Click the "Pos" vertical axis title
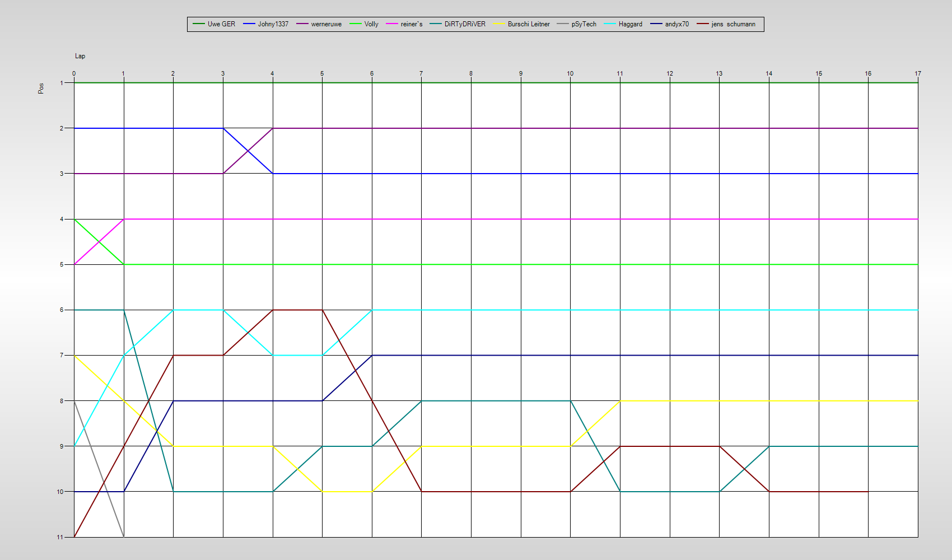Viewport: 952px width, 560px height. [x=41, y=88]
